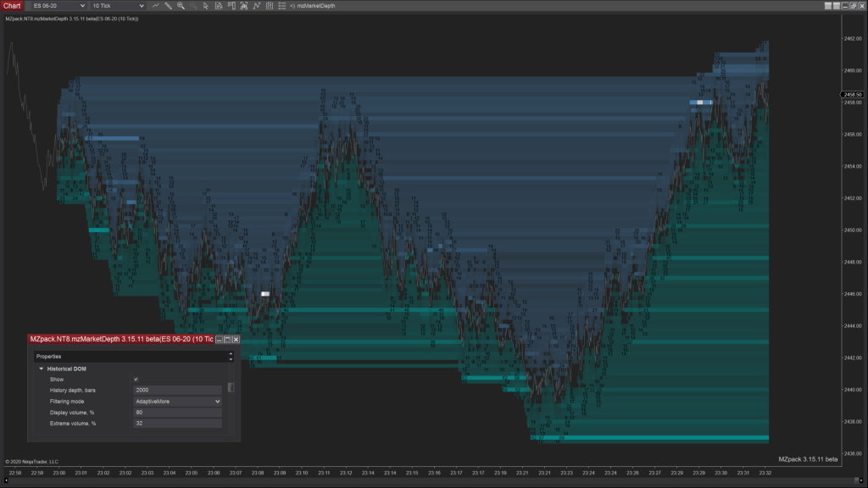
Task: Minimize the mzMarketDepth properties window
Action: coord(220,339)
